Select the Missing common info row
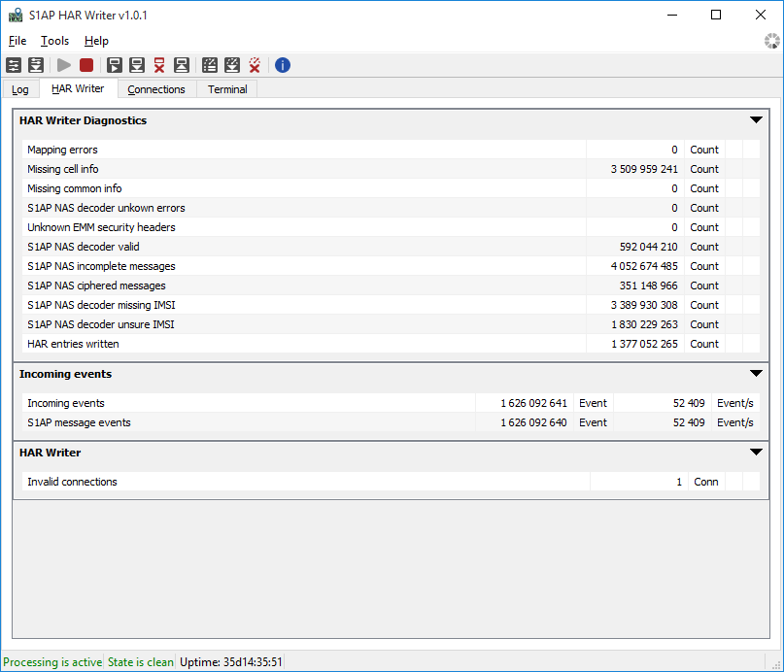Viewport: 784px width, 672px height. click(391, 188)
